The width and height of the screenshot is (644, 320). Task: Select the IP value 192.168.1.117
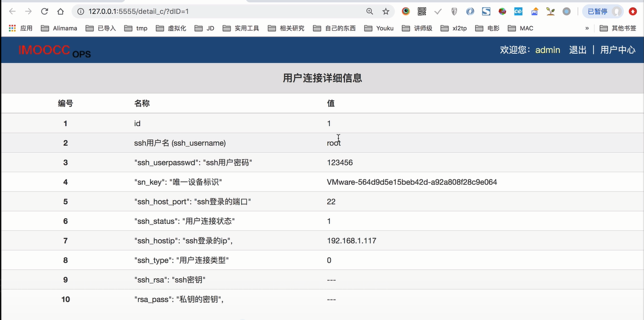pyautogui.click(x=352, y=241)
